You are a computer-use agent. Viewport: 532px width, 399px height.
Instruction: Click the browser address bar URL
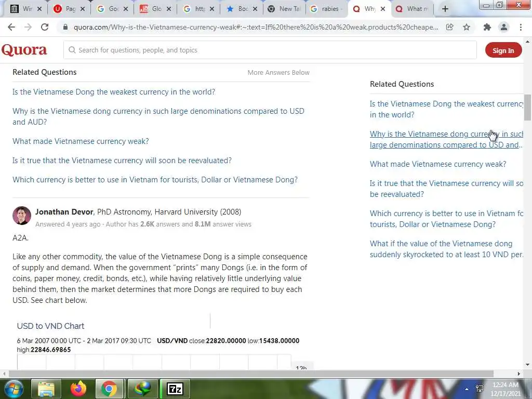pos(256,27)
